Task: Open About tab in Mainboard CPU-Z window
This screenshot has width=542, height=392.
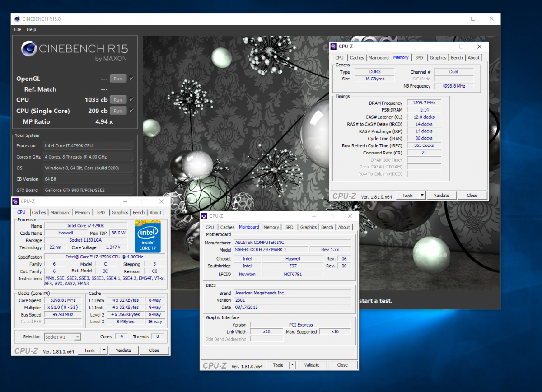Action: click(344, 228)
